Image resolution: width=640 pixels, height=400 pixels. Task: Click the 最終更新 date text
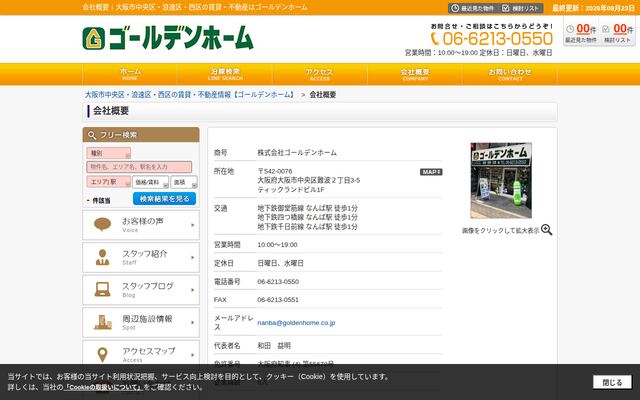tap(593, 8)
